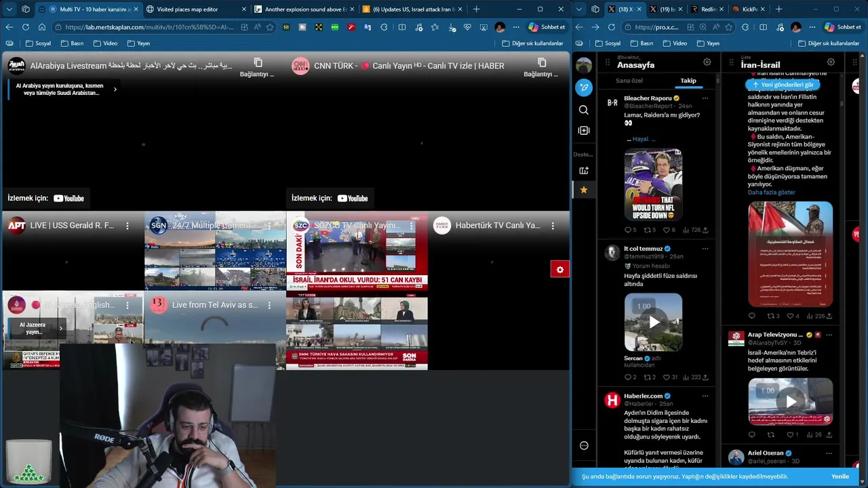Open Diğer sık kullanılanlar folder in left browser
Screen dimensions: 868x488
coord(532,43)
